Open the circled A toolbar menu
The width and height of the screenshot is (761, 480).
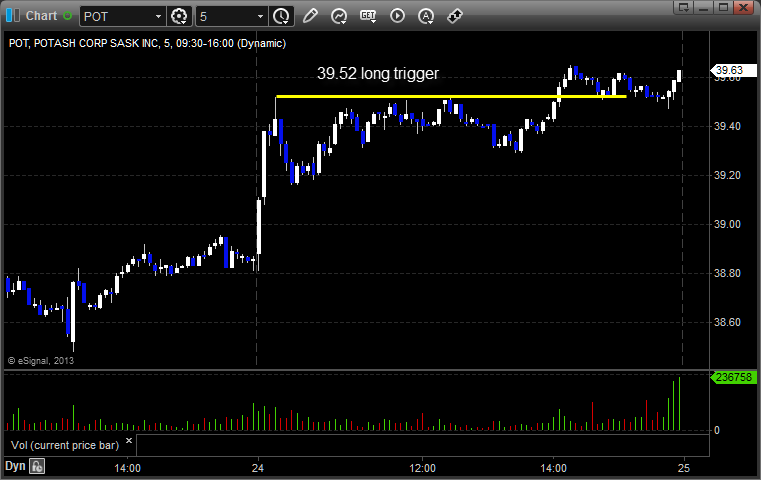(426, 16)
